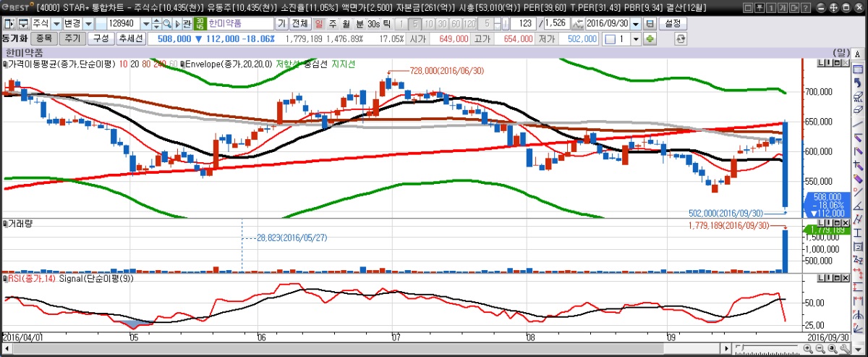Click the '60' minute interval button

(x=456, y=23)
